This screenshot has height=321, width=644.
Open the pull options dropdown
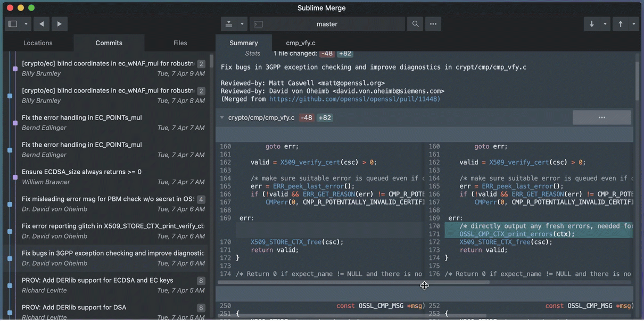[605, 24]
